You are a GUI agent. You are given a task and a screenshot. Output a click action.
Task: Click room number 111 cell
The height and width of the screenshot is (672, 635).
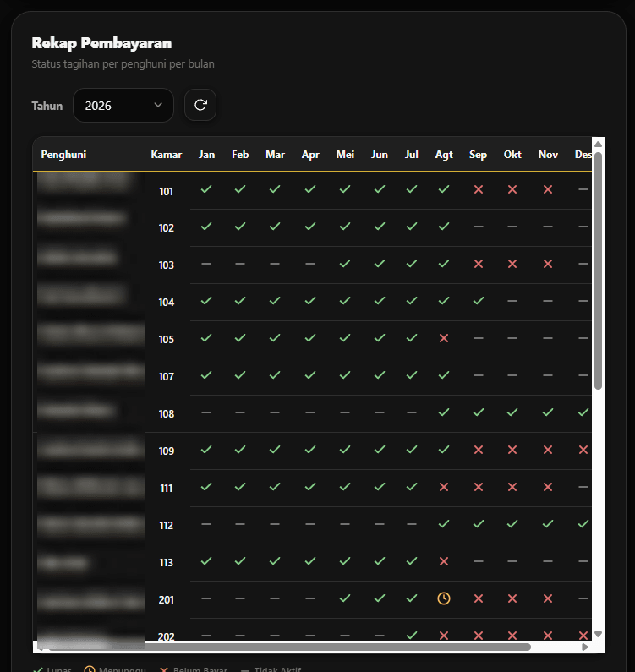click(x=167, y=489)
